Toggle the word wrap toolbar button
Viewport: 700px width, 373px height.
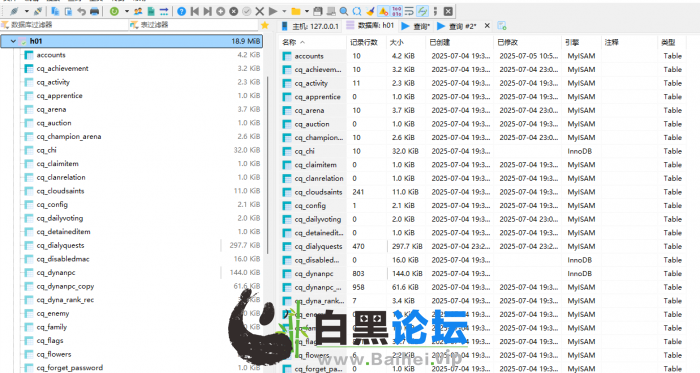409,11
